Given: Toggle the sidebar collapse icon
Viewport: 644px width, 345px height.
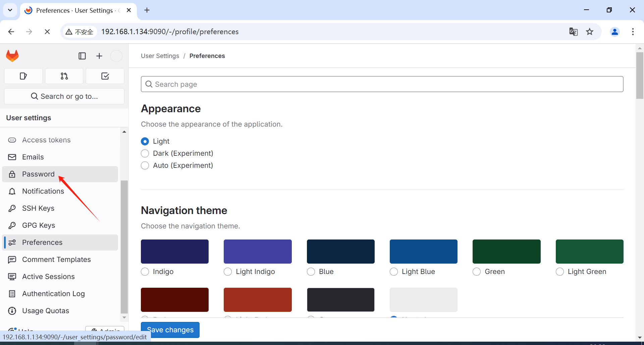Looking at the screenshot, I should tap(82, 56).
